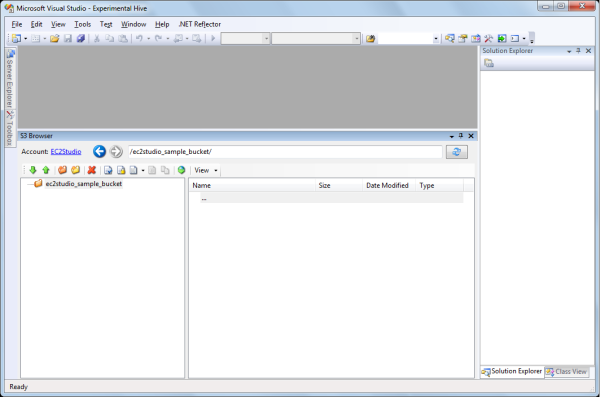The image size is (600, 397).
Task: Open the Solution Configurations combo box
Action: pyautogui.click(x=245, y=38)
